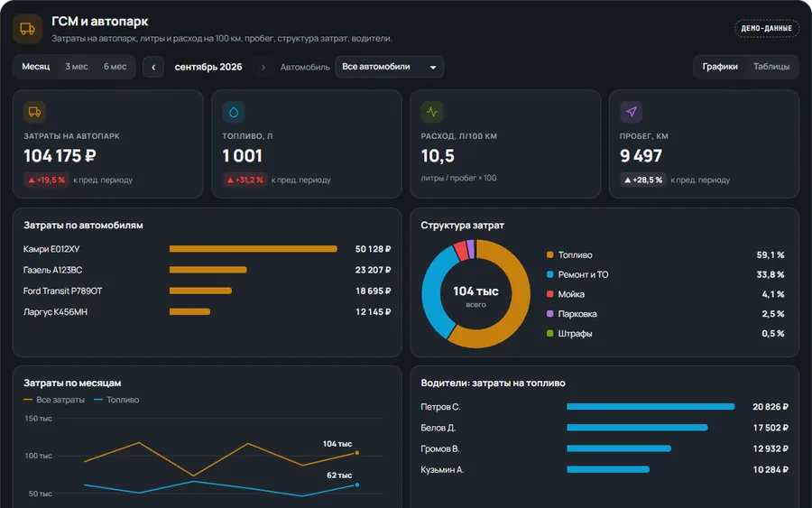
Task: Click the Ларгус K456MH bar
Action: point(189,311)
